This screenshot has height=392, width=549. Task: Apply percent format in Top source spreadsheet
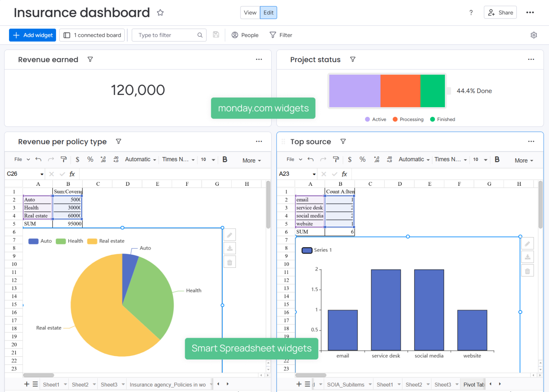pyautogui.click(x=362, y=159)
